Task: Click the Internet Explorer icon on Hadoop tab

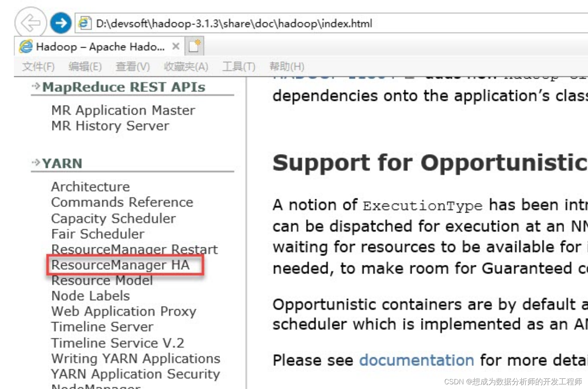Action: [x=26, y=47]
